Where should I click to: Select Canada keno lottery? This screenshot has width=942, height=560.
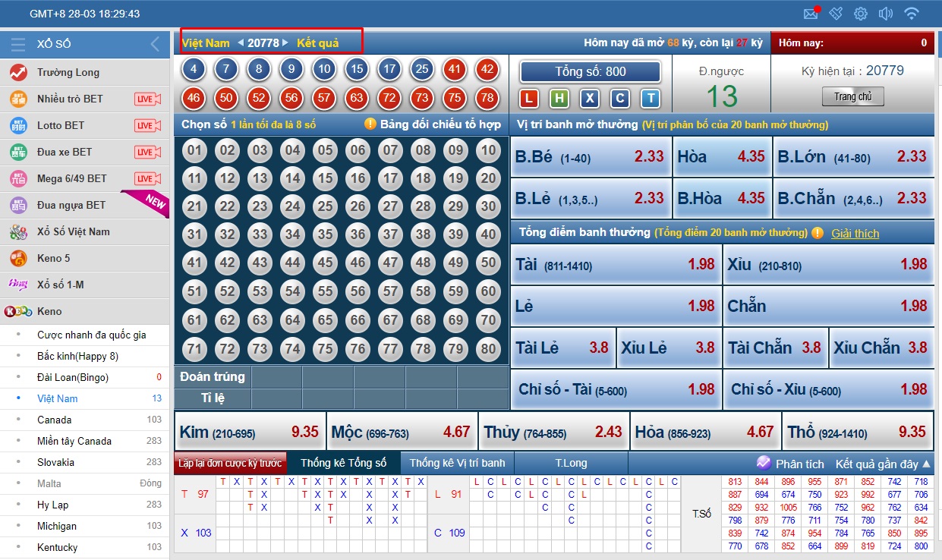tap(85, 420)
